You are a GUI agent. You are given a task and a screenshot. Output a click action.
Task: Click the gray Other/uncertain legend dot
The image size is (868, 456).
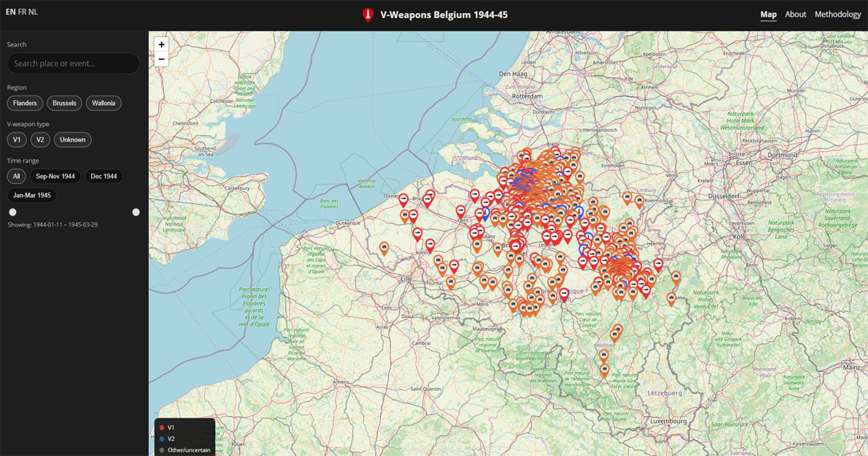[161, 449]
